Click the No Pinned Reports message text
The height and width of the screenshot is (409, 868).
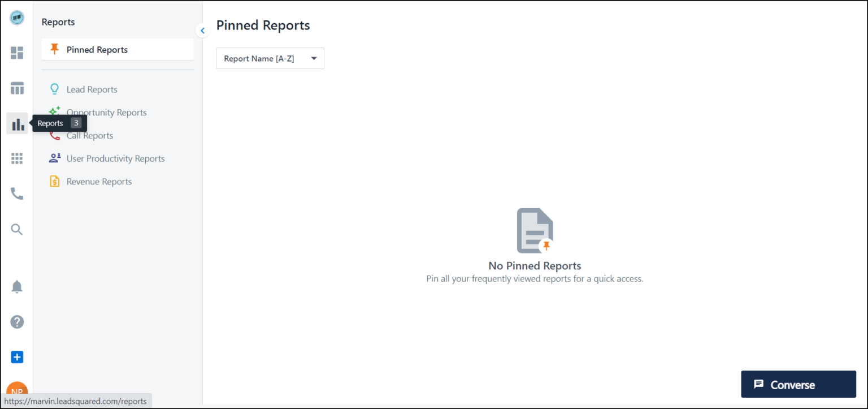point(535,266)
